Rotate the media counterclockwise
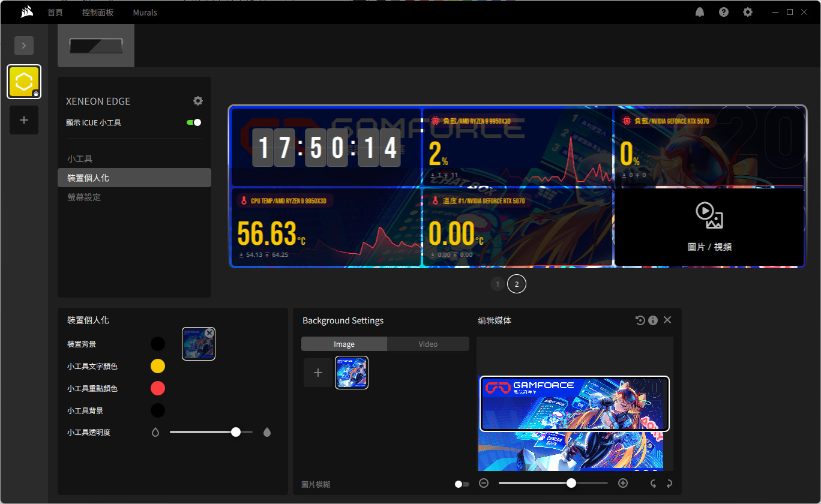The height and width of the screenshot is (504, 821). [654, 483]
